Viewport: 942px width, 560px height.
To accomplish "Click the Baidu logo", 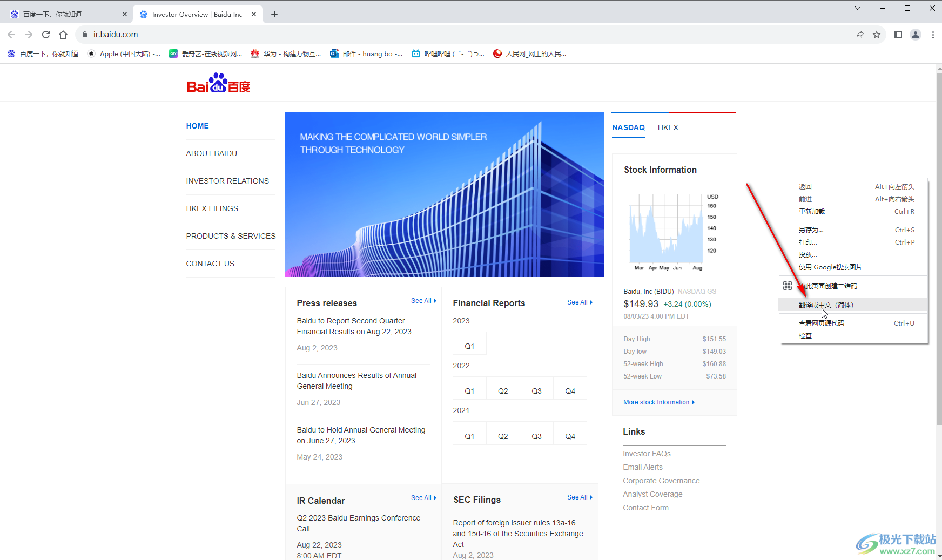I will coord(219,83).
